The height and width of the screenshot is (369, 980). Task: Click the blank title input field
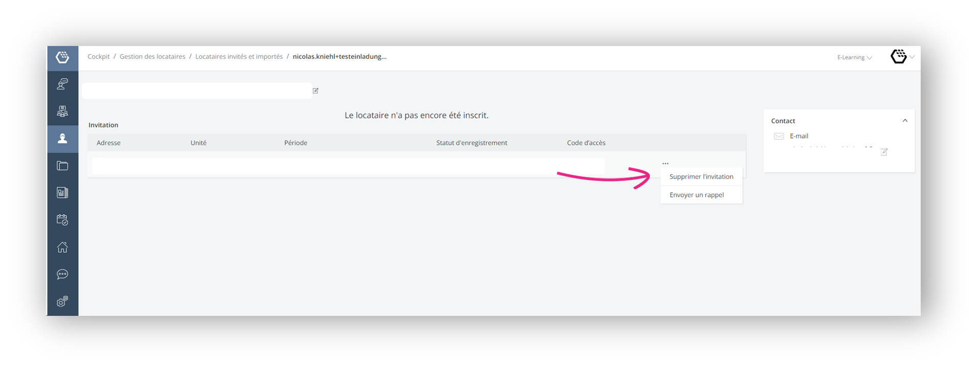point(197,91)
